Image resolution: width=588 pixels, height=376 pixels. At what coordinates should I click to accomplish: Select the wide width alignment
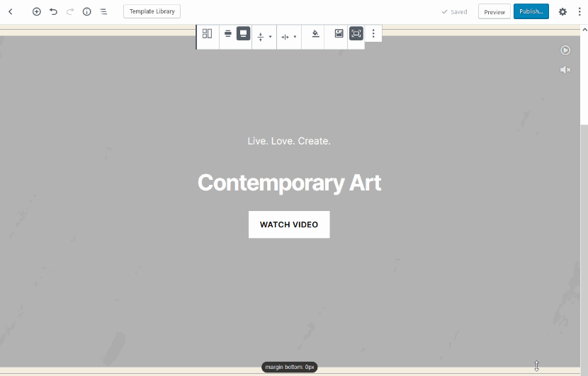[x=227, y=34]
